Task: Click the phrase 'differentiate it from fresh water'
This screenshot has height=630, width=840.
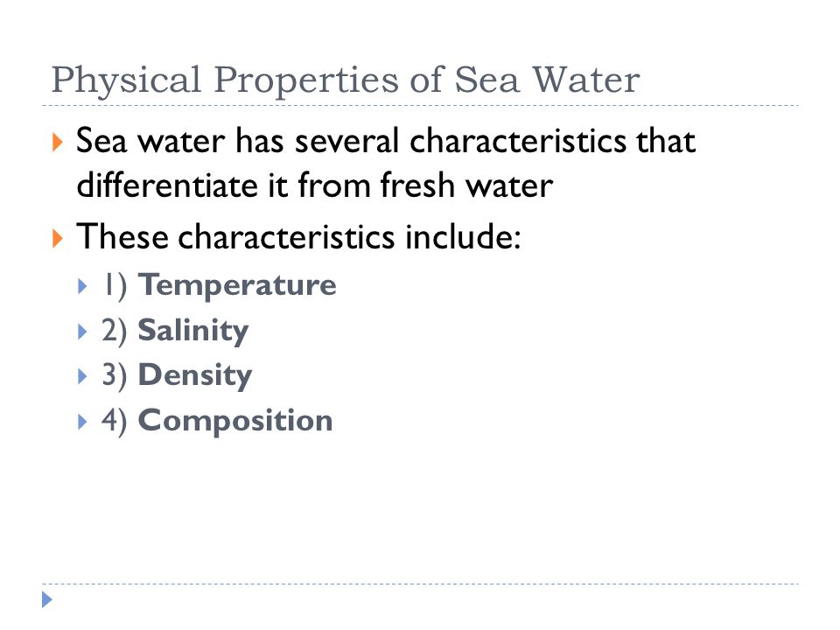Action: (x=315, y=185)
